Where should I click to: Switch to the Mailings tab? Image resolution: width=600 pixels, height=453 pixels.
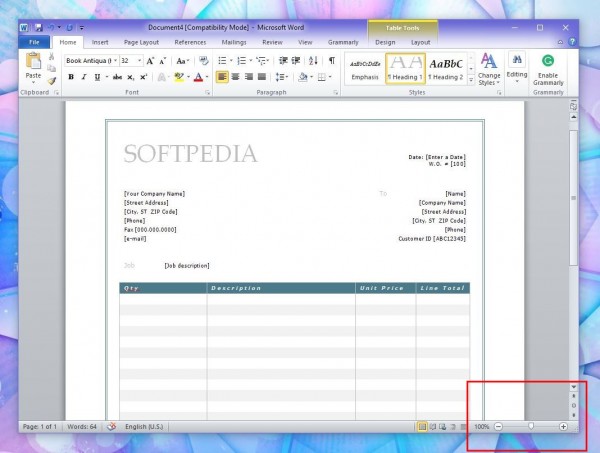pyautogui.click(x=234, y=42)
